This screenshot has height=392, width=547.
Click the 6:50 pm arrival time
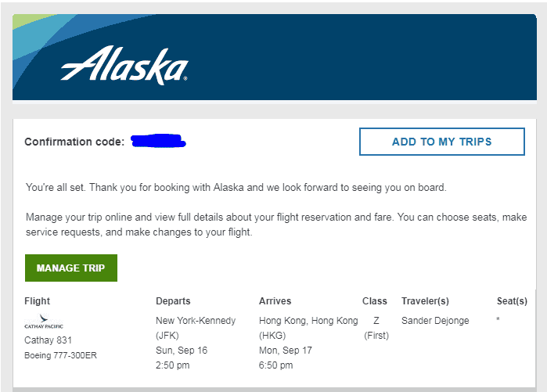click(x=277, y=365)
